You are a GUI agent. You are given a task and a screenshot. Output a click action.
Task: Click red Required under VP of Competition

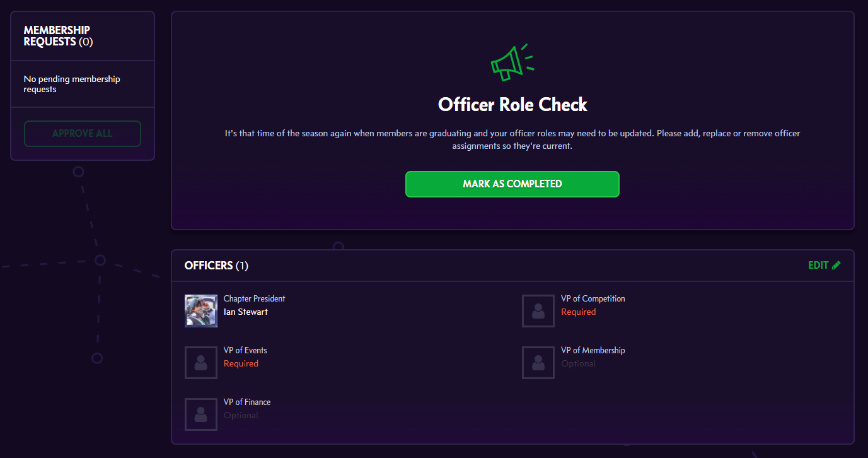579,312
